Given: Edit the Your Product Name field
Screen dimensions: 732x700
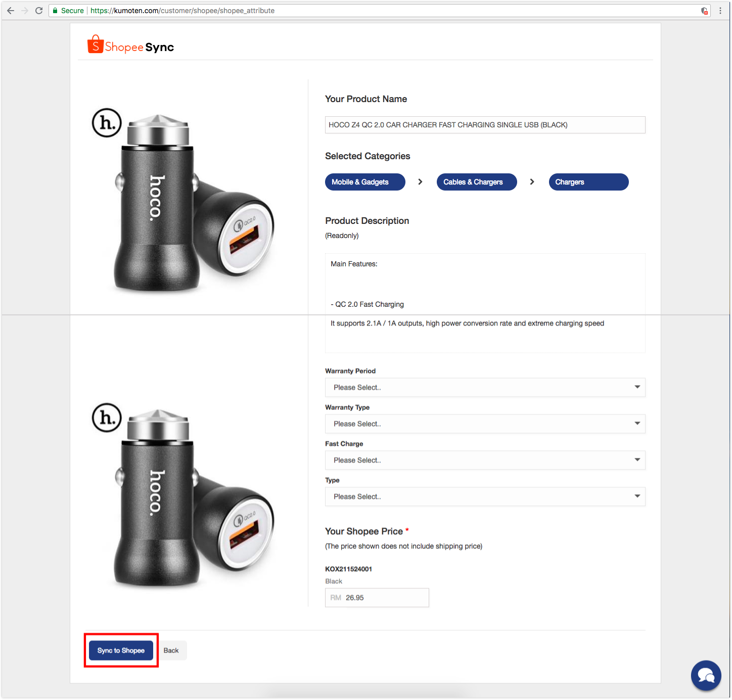Looking at the screenshot, I should coord(485,125).
